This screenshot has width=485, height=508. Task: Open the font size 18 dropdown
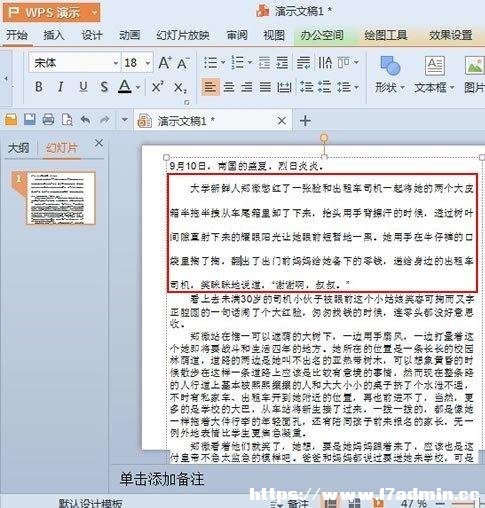tap(148, 63)
